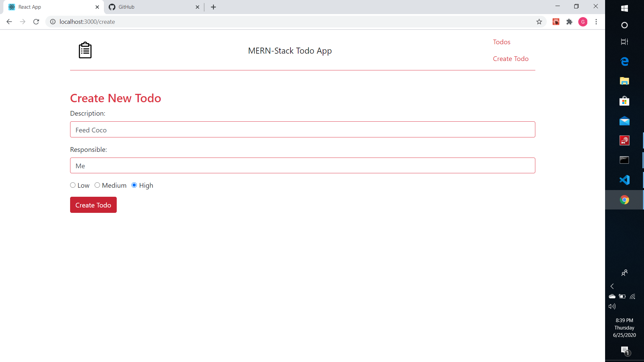644x362 pixels.
Task: Open the Chrome three-dot menu
Action: pyautogui.click(x=596, y=22)
